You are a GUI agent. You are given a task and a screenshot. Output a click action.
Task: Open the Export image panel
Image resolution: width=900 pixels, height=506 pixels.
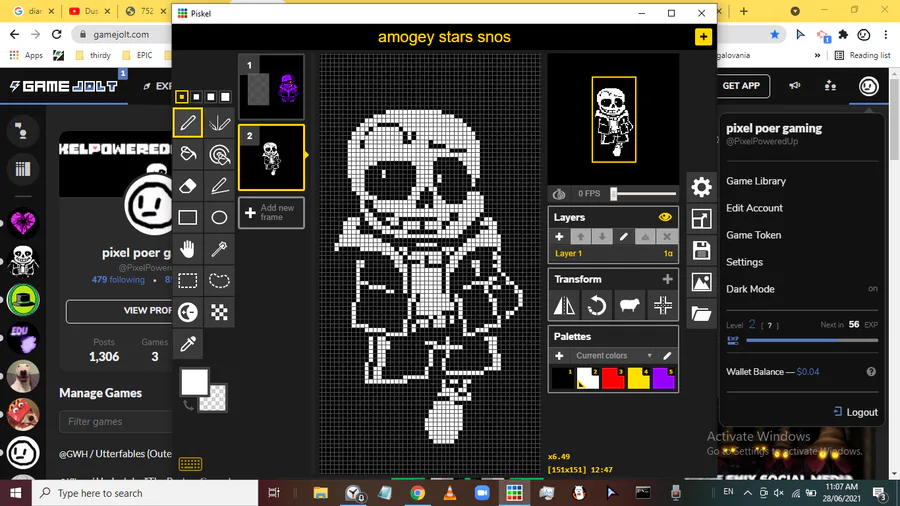[701, 282]
